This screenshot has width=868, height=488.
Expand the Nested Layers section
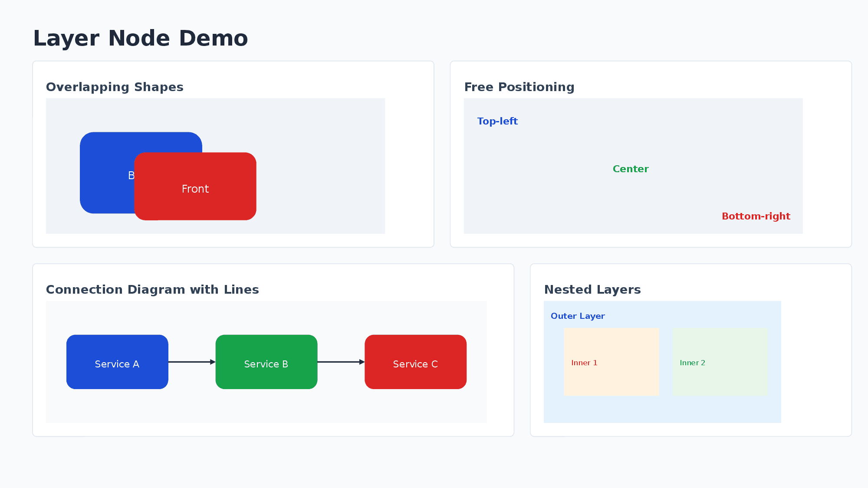(592, 289)
